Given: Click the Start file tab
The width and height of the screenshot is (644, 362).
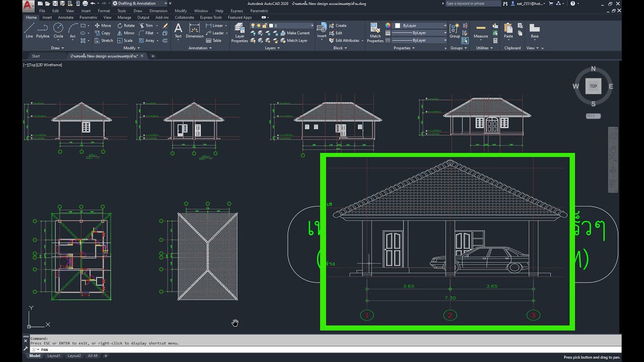Looking at the screenshot, I should (x=36, y=56).
